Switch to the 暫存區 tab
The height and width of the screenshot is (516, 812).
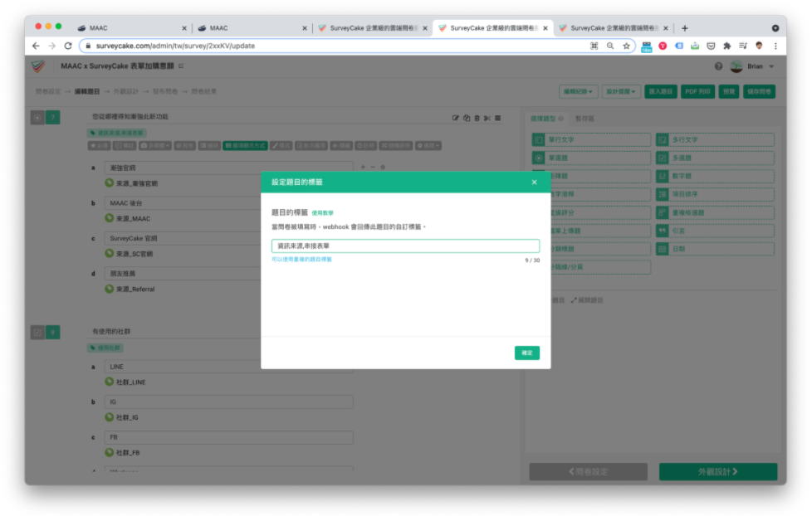point(585,119)
